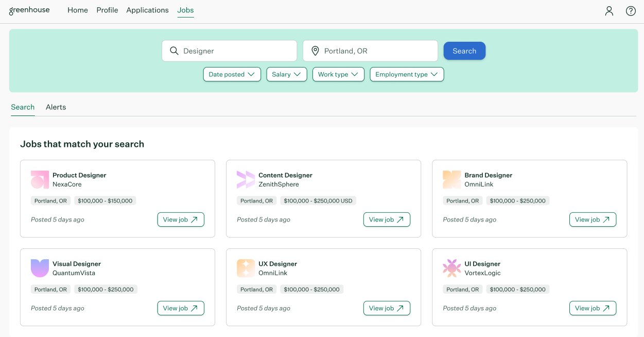The image size is (644, 337).
Task: Open the Profile navigation item
Action: click(x=107, y=10)
